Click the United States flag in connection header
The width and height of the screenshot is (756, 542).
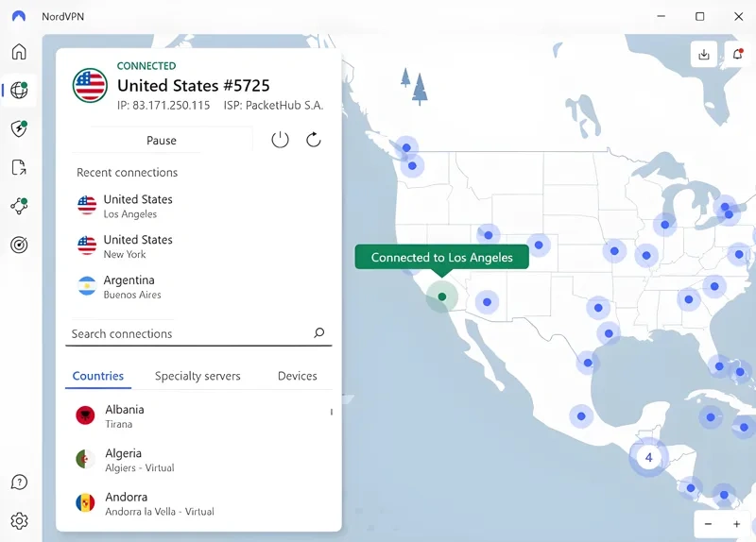pos(90,85)
